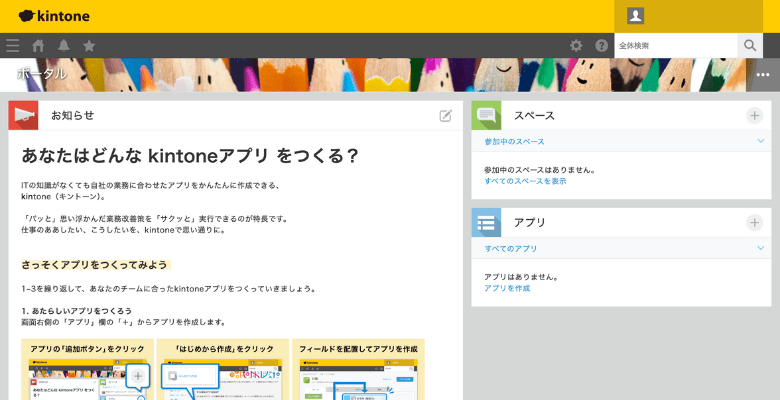
Task: Focus the 全体検索 search field
Action: pos(675,46)
